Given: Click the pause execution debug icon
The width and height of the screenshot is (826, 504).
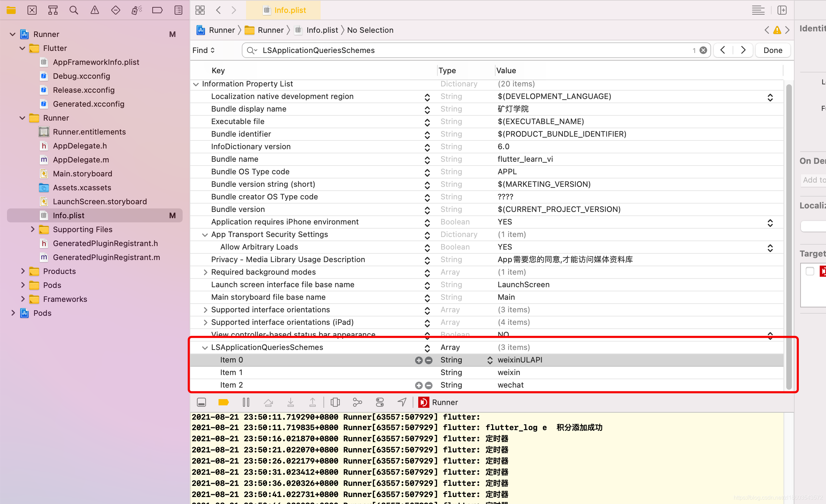Looking at the screenshot, I should pos(246,403).
